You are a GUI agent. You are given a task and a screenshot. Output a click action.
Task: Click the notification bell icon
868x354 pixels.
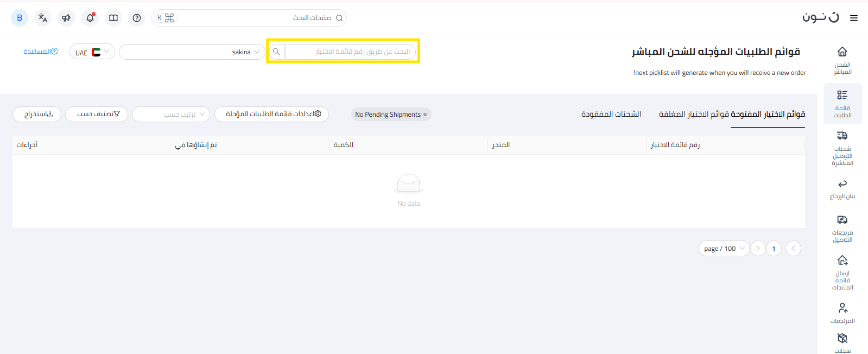90,18
